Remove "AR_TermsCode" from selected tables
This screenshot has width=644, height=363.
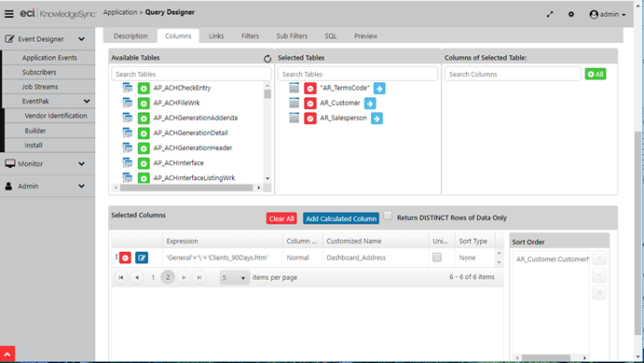pos(310,89)
